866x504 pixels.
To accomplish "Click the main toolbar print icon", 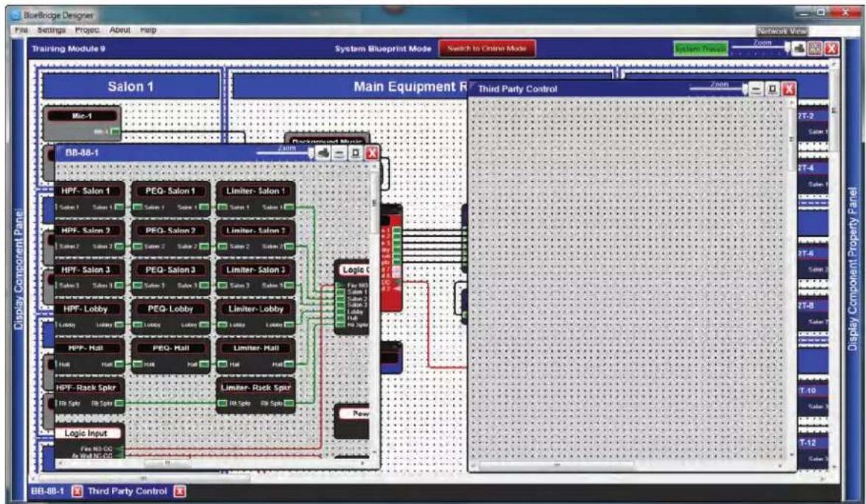I will coord(799,49).
